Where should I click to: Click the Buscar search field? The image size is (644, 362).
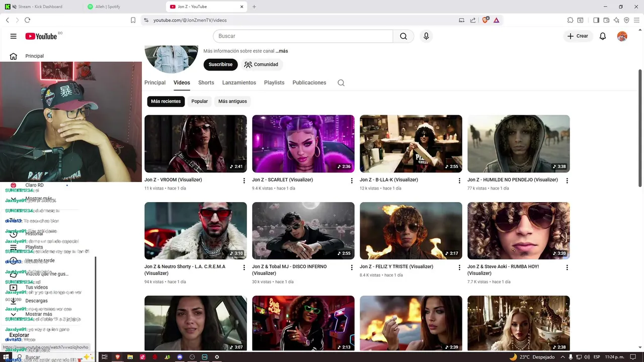tap(303, 36)
